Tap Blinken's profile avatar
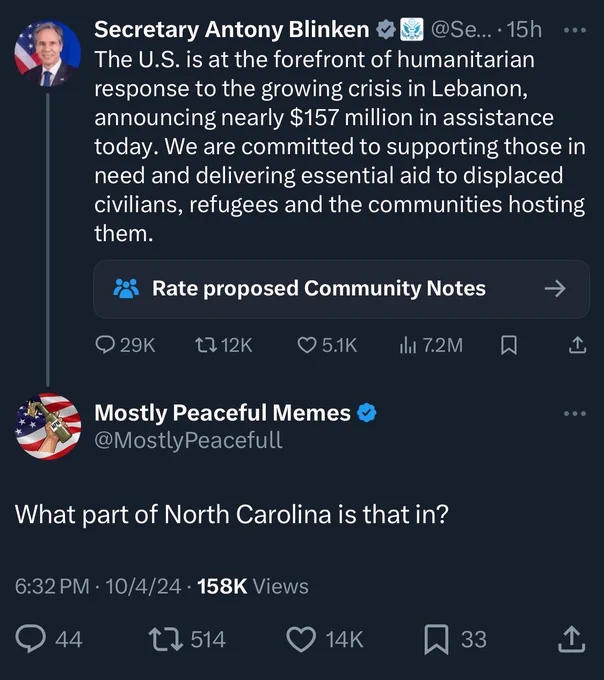Screen dimensions: 604x680 pyautogui.click(x=48, y=53)
